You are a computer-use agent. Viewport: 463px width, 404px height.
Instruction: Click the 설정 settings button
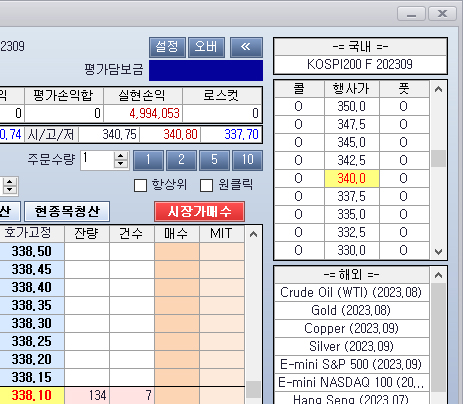(x=167, y=47)
